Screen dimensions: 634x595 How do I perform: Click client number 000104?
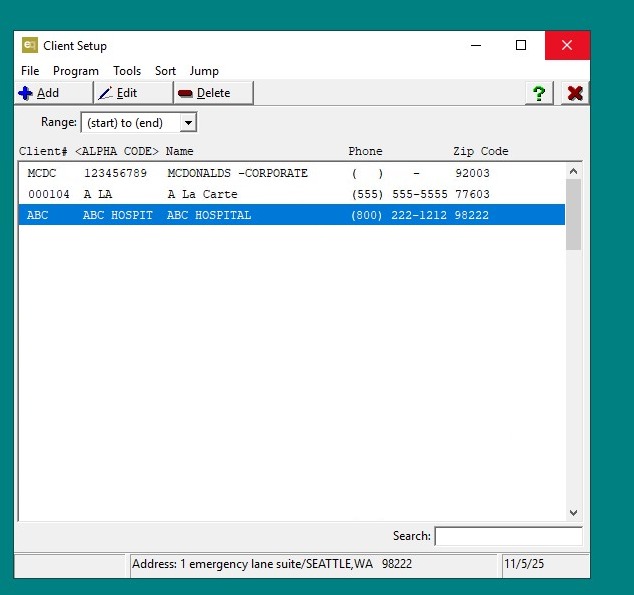[x=49, y=194]
